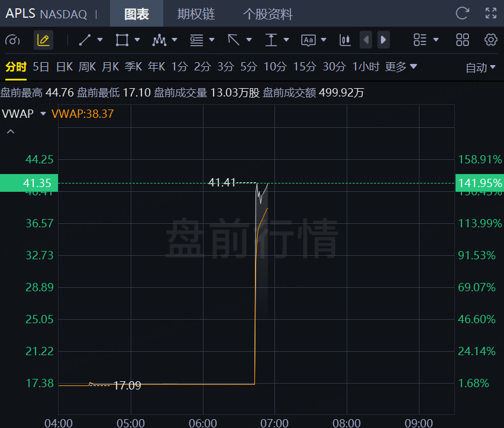Select the 日K timeframe
This screenshot has width=504, height=428.
(64, 67)
